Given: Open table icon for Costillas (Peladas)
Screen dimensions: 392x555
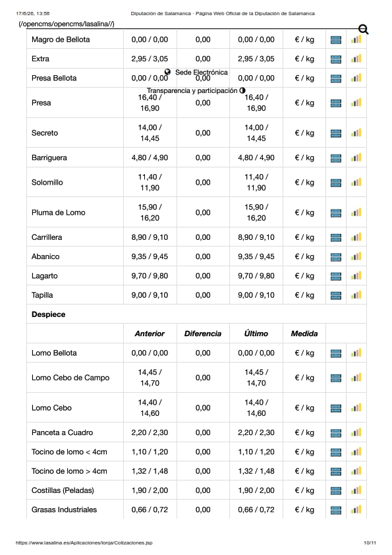Looking at the screenshot, I should (336, 490).
